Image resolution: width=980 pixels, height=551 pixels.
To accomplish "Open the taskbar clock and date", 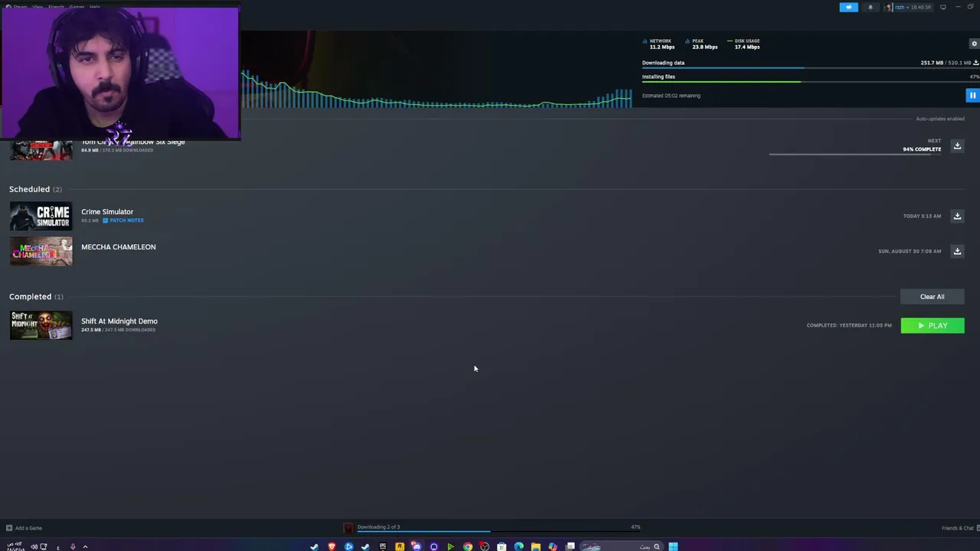I will (15, 546).
